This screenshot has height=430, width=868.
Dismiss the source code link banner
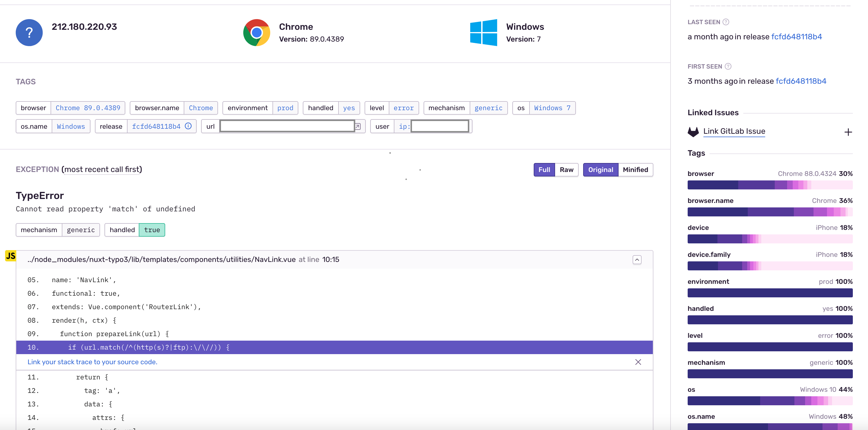[638, 362]
